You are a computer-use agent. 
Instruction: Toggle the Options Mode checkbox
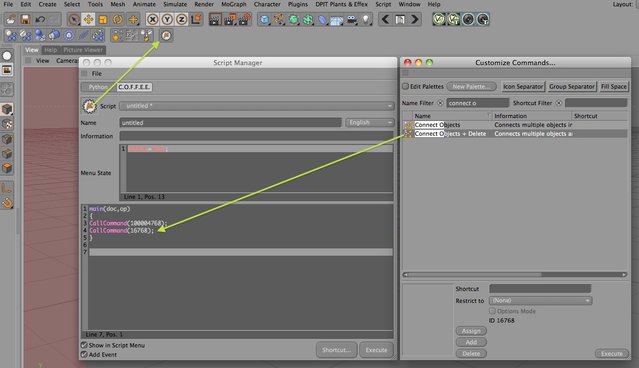492,311
